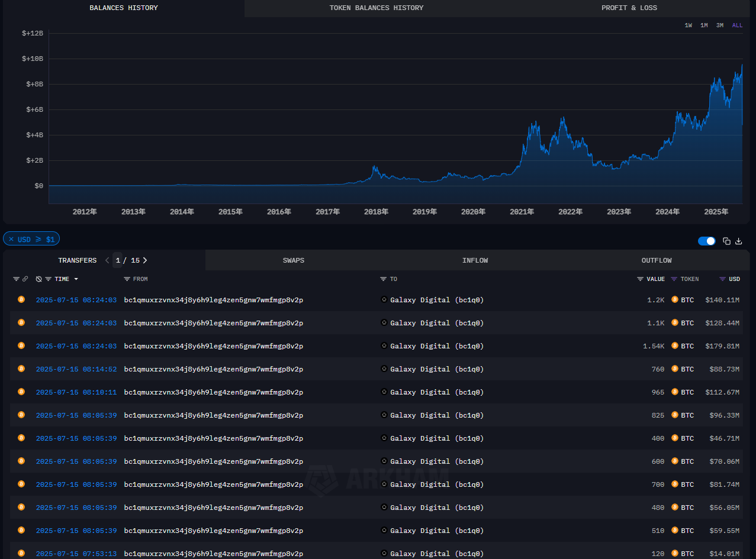Turn off the blue toggle switch above the table
This screenshot has height=559, width=756.
coord(706,241)
